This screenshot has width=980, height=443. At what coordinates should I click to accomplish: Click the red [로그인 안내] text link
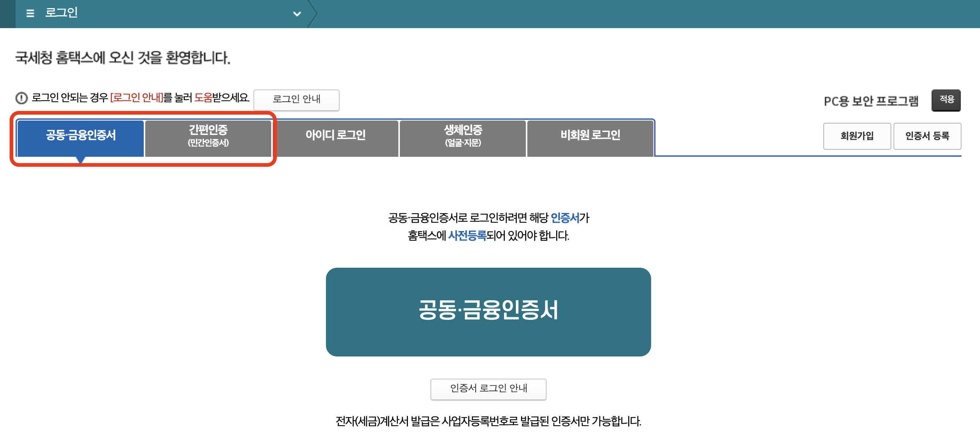pyautogui.click(x=136, y=98)
